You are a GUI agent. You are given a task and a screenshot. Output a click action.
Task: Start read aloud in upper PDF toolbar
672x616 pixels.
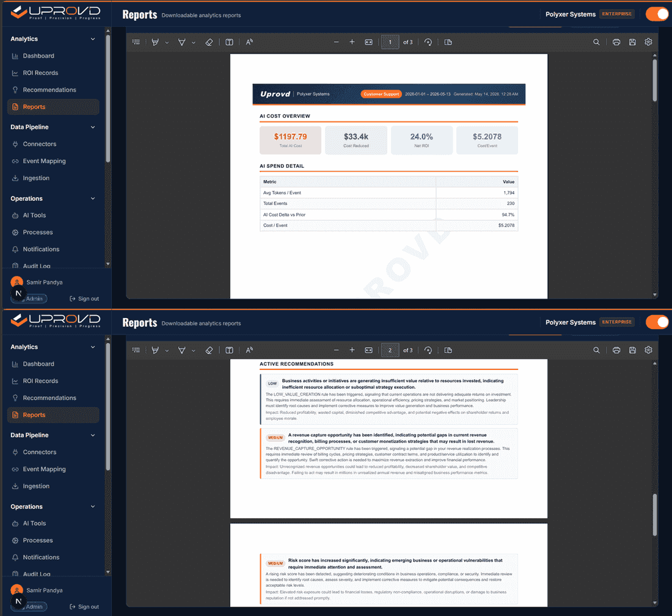249,42
